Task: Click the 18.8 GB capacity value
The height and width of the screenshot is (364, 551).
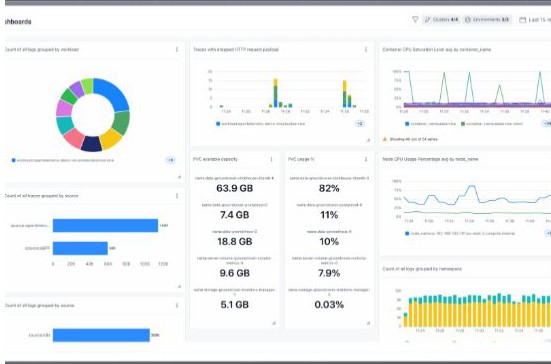Action: [234, 241]
